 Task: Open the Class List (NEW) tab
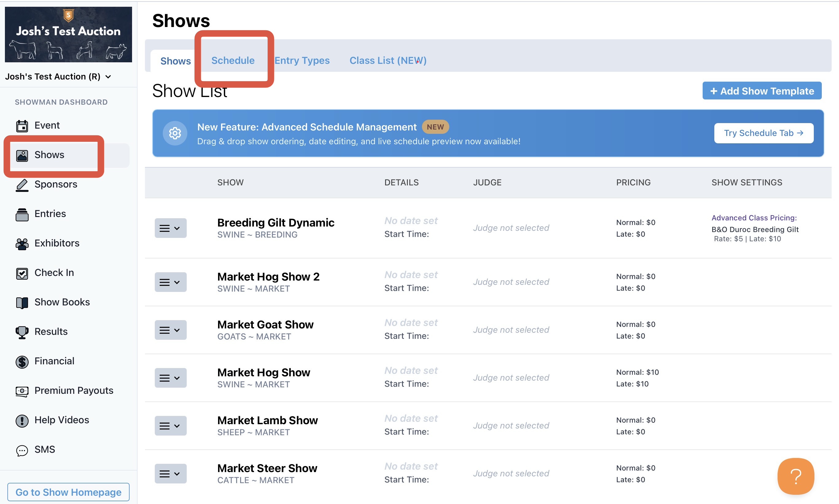(x=388, y=60)
